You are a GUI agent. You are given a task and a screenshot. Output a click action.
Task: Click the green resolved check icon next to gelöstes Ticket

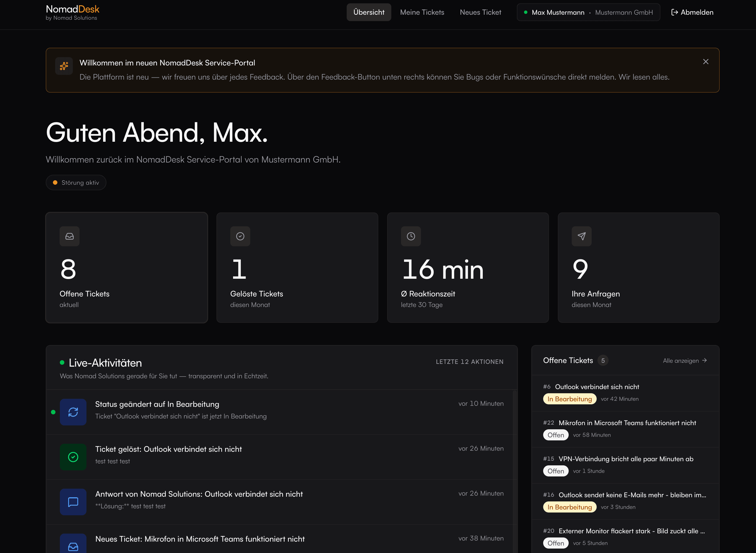pos(73,457)
